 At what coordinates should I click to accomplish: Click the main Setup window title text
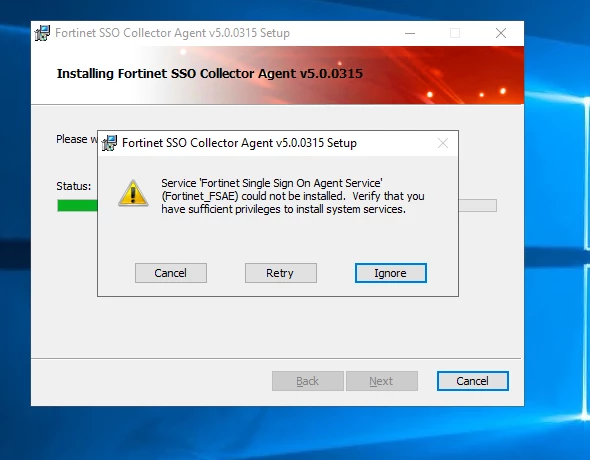tap(172, 33)
